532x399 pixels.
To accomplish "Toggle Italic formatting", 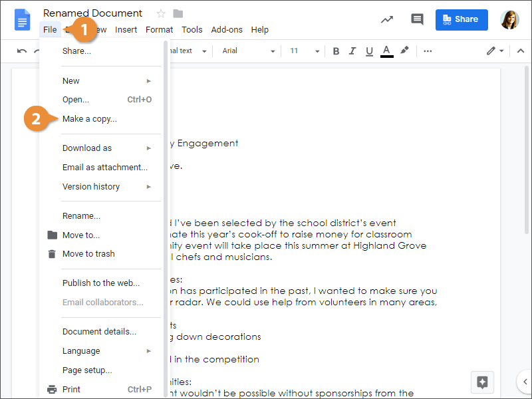I will [352, 51].
